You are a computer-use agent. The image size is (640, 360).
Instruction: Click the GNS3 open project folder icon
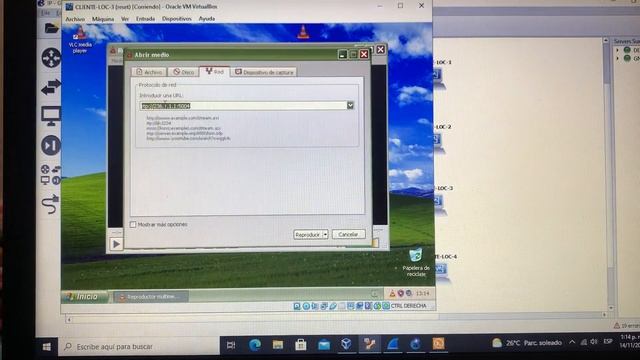click(52, 28)
